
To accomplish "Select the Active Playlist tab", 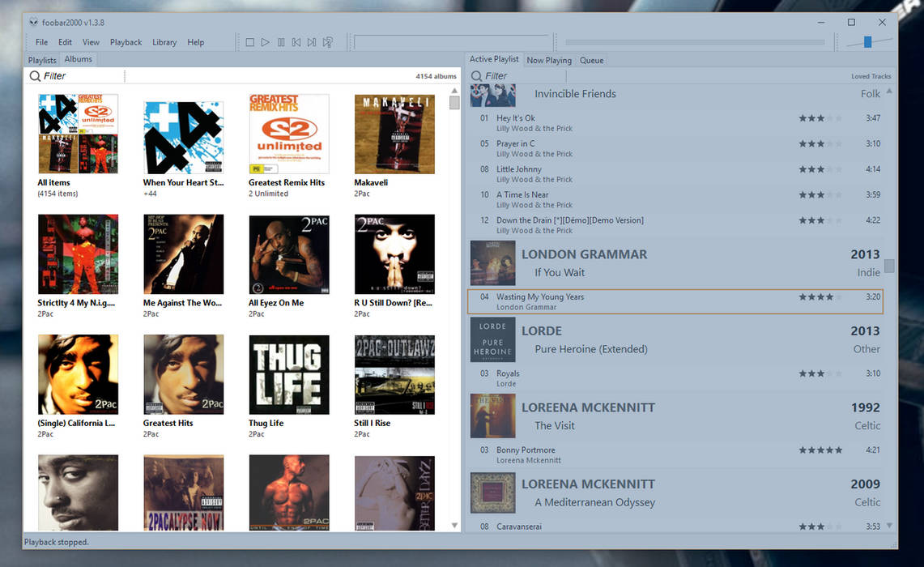I will coord(494,59).
